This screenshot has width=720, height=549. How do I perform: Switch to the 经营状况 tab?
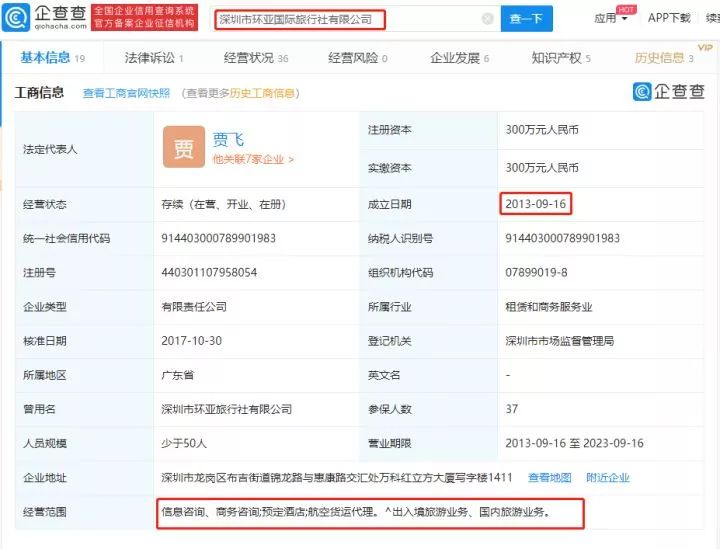pyautogui.click(x=256, y=58)
